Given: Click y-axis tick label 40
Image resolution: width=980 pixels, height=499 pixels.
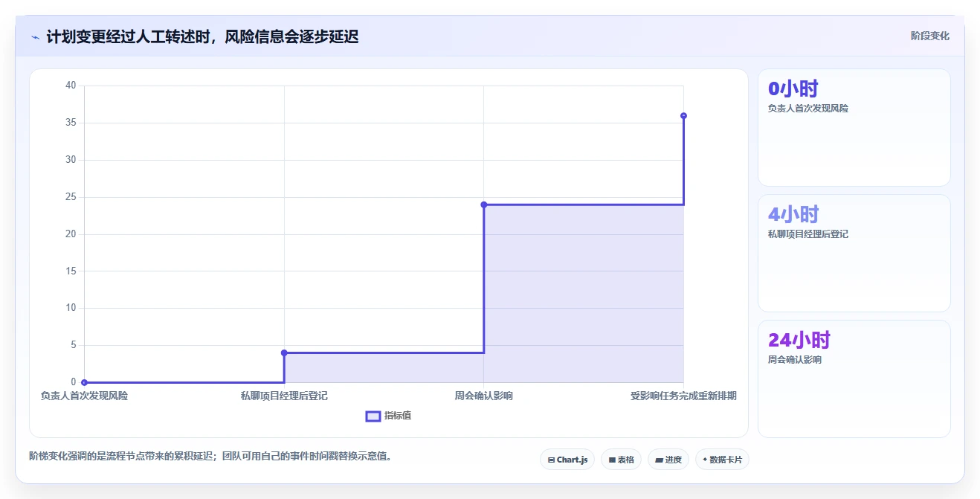Looking at the screenshot, I should [71, 86].
